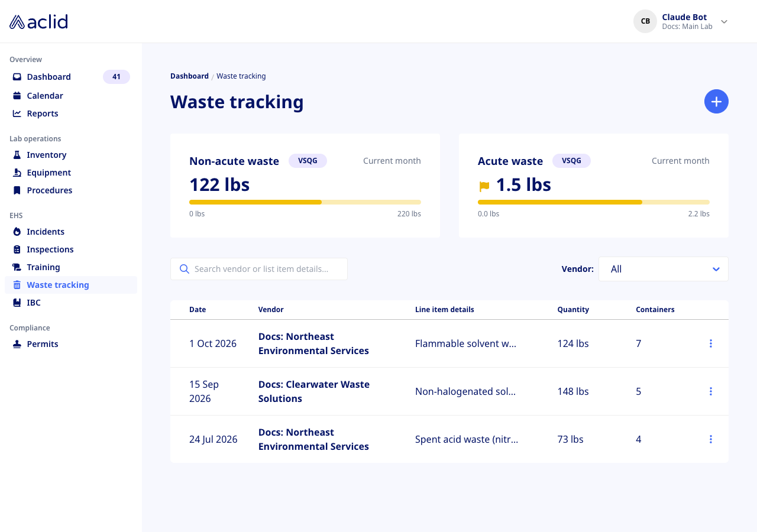This screenshot has width=757, height=532.
Task: Add a new waste record with plus button
Action: [716, 102]
